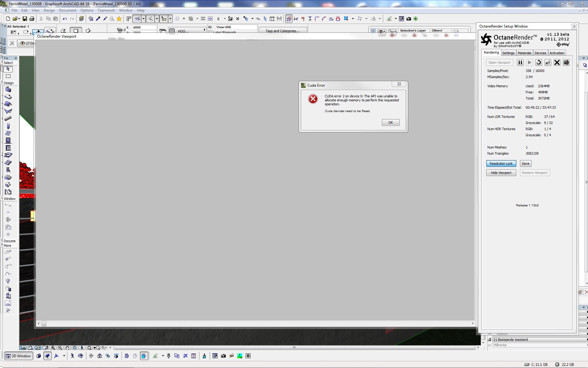The image size is (588, 368).
Task: Click the Hide Viewport button
Action: (501, 173)
